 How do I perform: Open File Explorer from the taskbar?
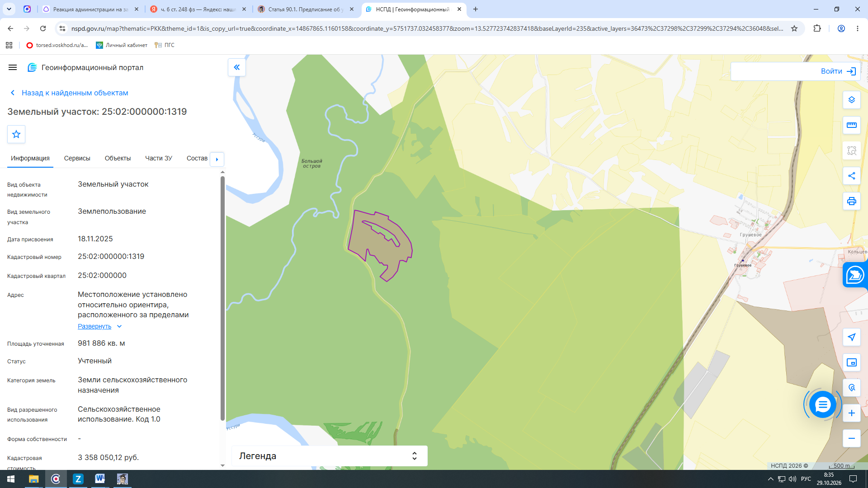click(x=33, y=479)
